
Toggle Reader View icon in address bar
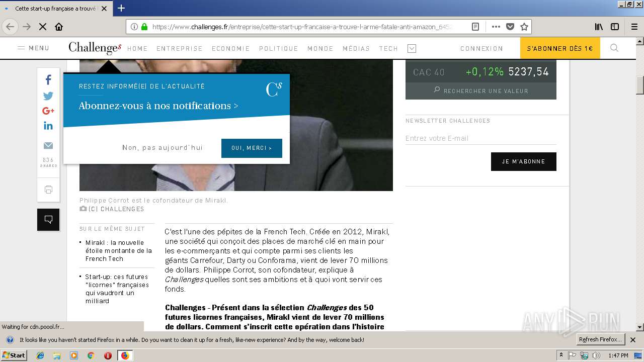(475, 27)
